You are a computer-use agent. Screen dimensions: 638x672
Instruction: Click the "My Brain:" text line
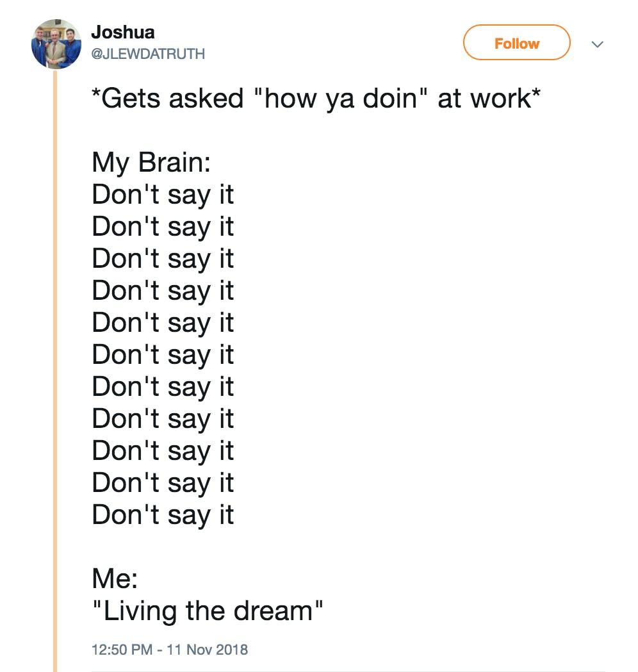coord(151,162)
